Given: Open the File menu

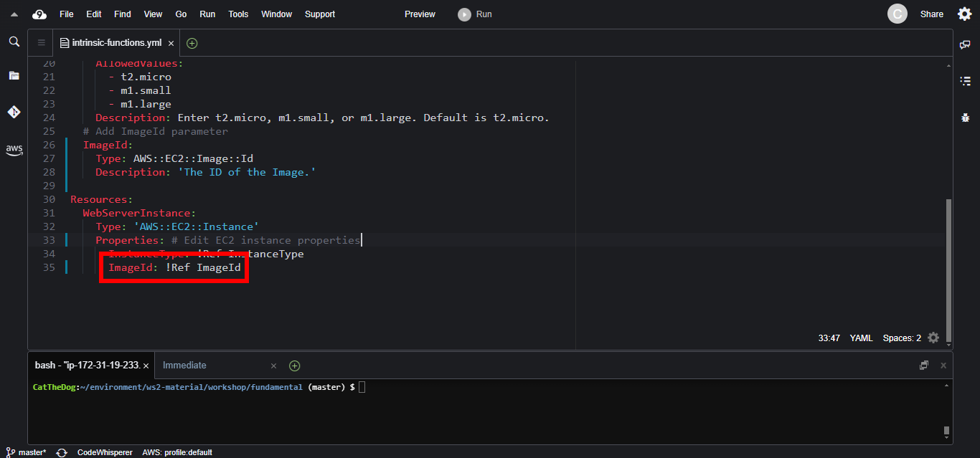Looking at the screenshot, I should (66, 14).
